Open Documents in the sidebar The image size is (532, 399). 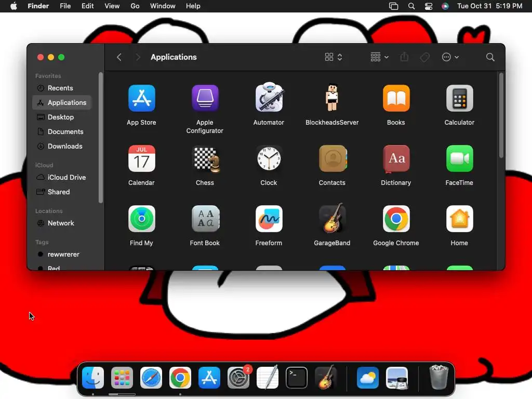[x=62, y=131]
